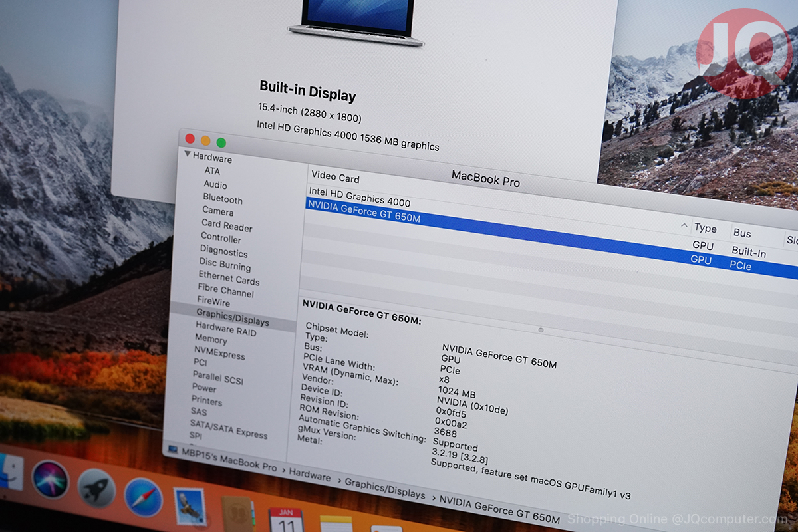Open Finder from the Dock
Image resolution: width=798 pixels, height=532 pixels.
(x=9, y=472)
